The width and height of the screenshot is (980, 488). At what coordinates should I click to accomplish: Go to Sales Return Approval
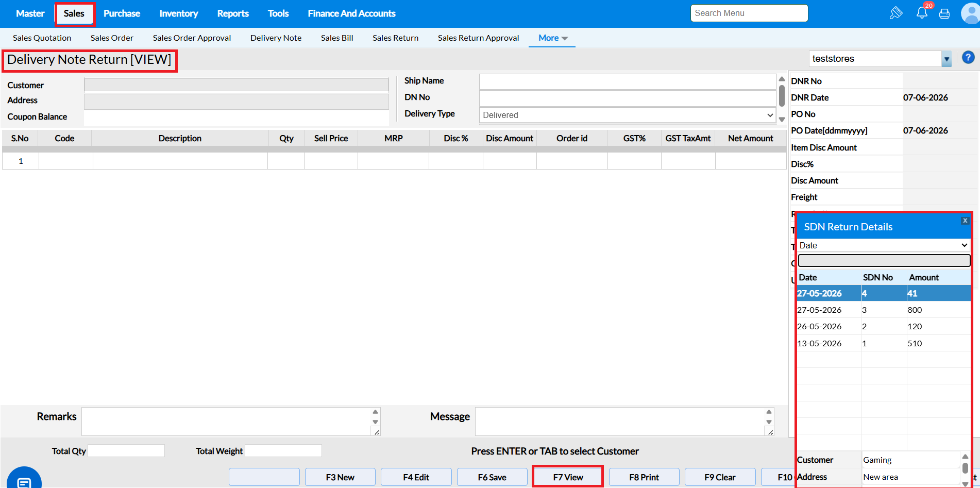pyautogui.click(x=478, y=38)
